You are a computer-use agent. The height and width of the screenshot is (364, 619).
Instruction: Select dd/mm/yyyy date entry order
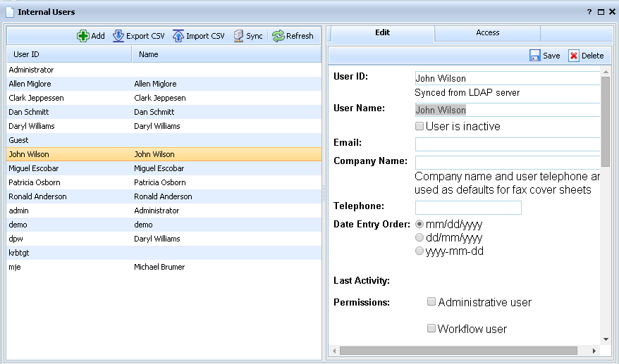point(419,238)
